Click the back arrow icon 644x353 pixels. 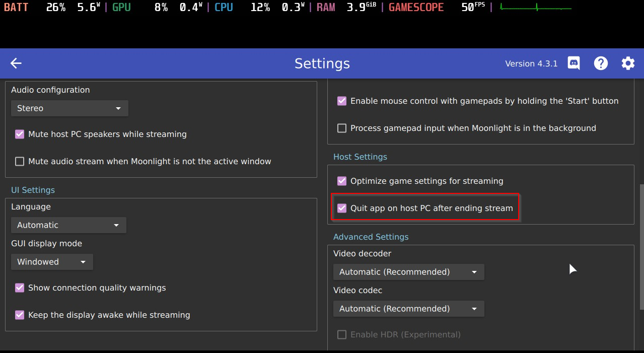click(16, 63)
